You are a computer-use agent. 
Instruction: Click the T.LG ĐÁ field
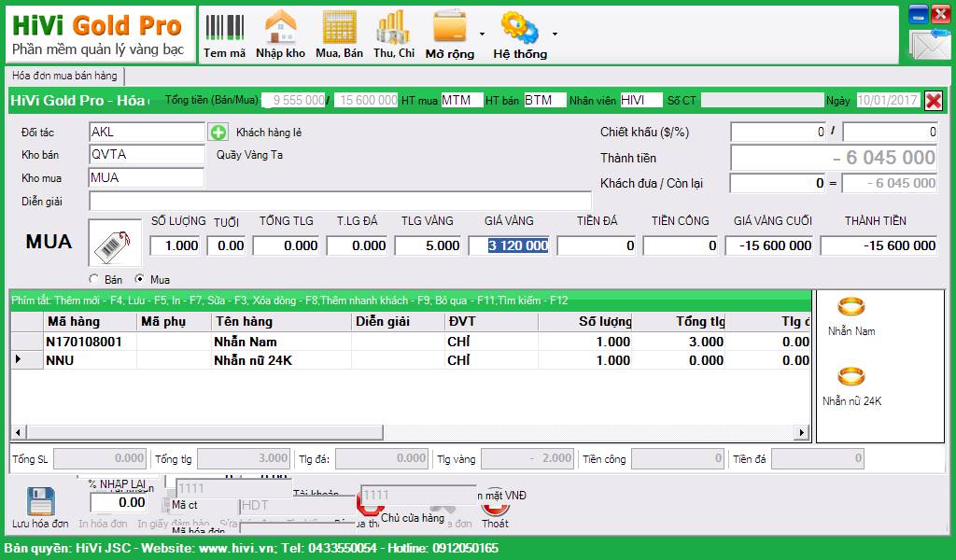click(x=358, y=245)
